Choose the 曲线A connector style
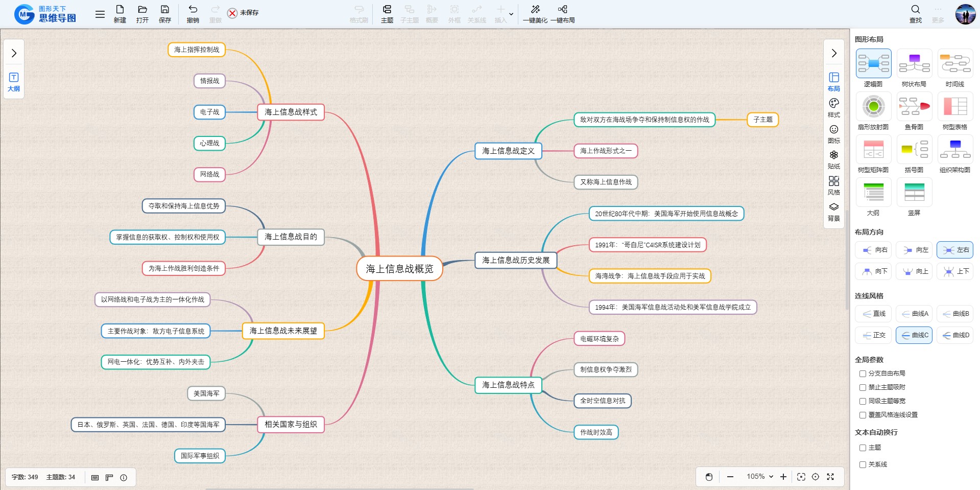The image size is (980, 490). (x=914, y=314)
